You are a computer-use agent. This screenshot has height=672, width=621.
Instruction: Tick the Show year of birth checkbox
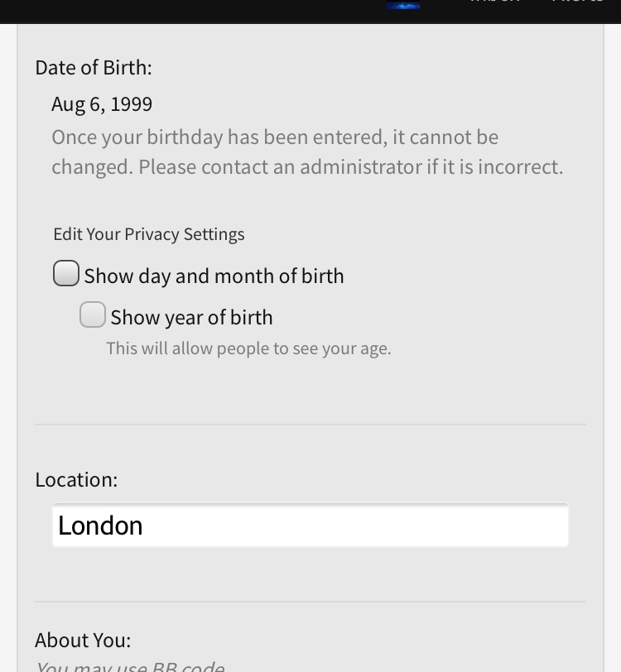[93, 314]
